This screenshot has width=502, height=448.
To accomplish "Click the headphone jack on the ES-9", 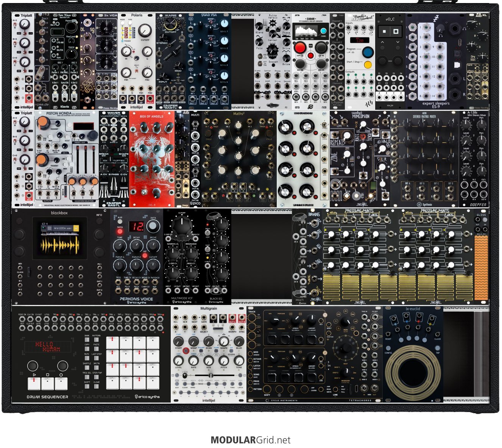I will click(x=455, y=29).
